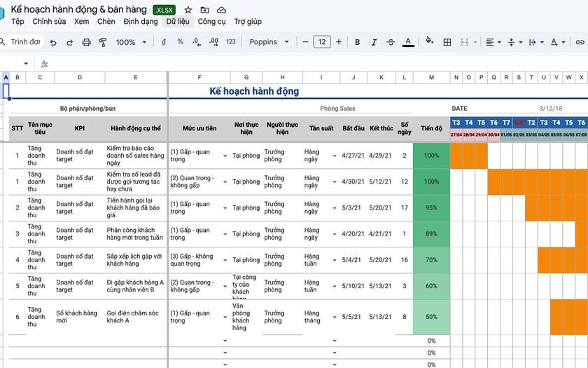Click the formula bar fx area

44,64
